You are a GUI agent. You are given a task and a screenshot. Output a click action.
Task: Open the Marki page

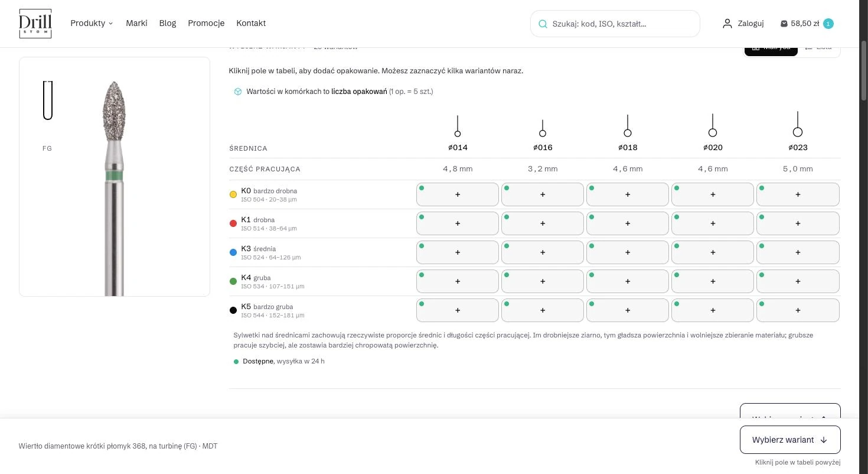(136, 24)
